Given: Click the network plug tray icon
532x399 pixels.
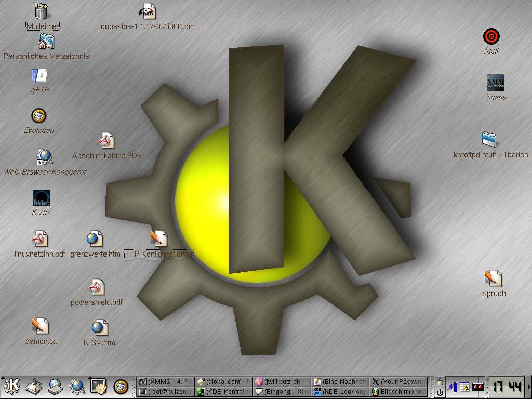Looking at the screenshot, I should click(453, 387).
